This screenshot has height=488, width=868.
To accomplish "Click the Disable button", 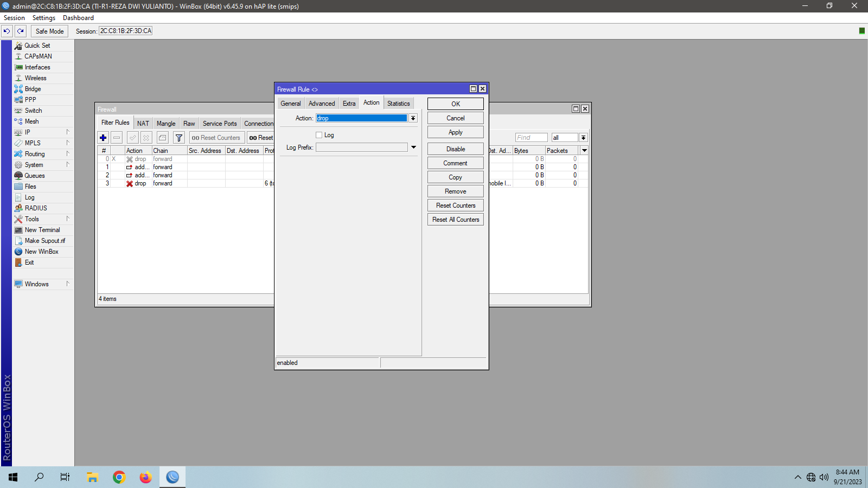I will 456,149.
